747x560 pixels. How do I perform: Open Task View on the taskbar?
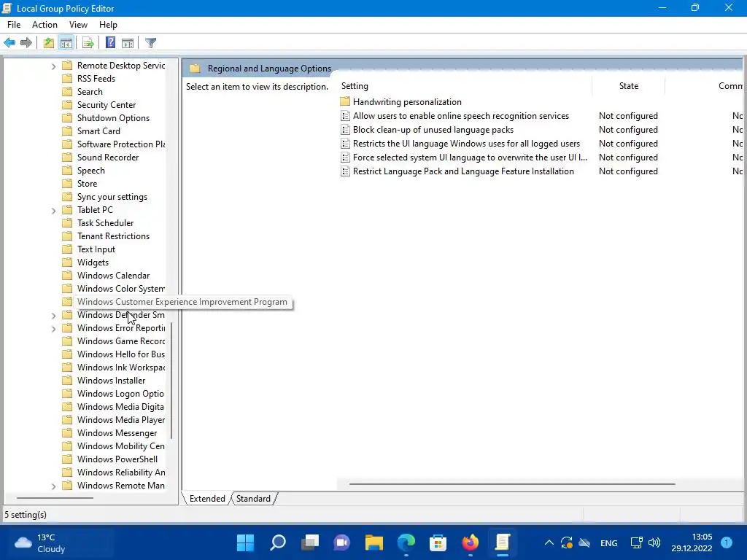310,542
